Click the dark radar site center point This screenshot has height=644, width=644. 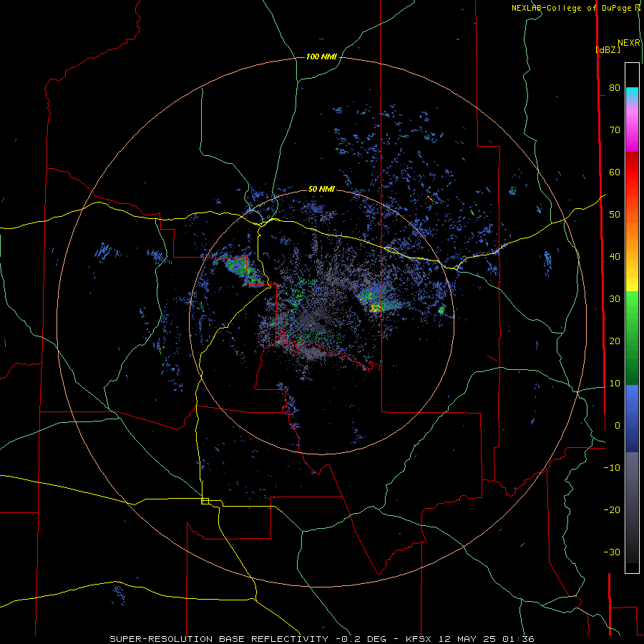coord(321,322)
